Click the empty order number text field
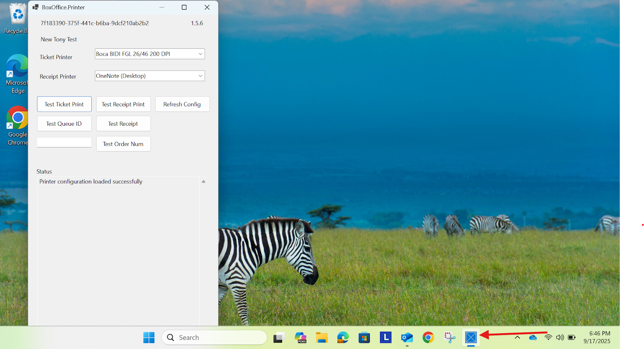The height and width of the screenshot is (349, 644). (64, 143)
